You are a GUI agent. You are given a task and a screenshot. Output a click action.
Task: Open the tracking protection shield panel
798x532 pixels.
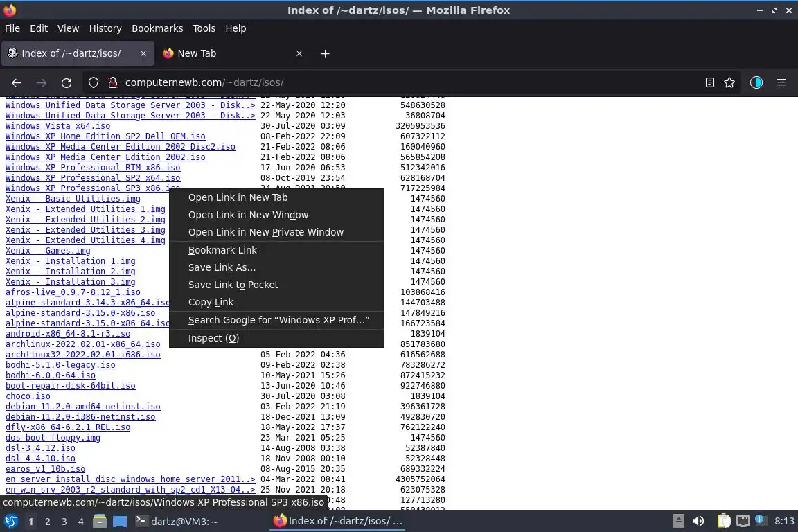click(94, 82)
